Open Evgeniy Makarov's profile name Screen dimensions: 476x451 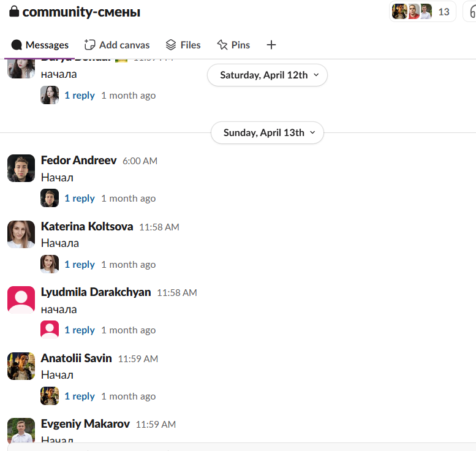85,424
